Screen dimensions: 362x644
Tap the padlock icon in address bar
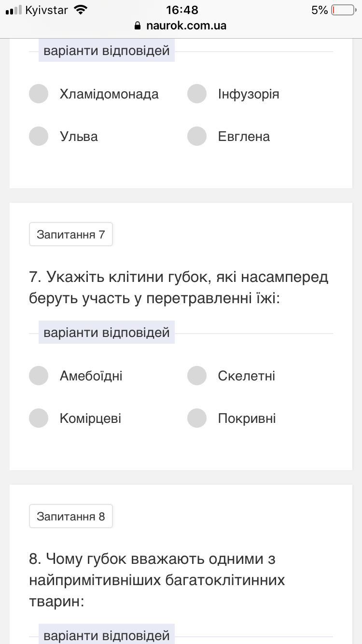click(138, 26)
